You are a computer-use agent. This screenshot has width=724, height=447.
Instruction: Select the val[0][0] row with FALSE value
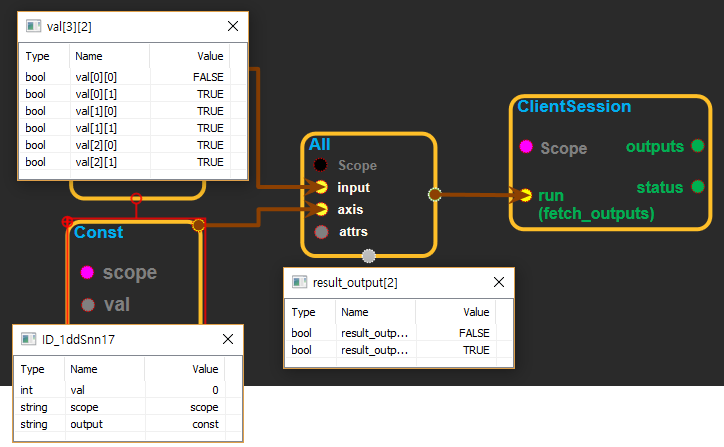[x=125, y=76]
